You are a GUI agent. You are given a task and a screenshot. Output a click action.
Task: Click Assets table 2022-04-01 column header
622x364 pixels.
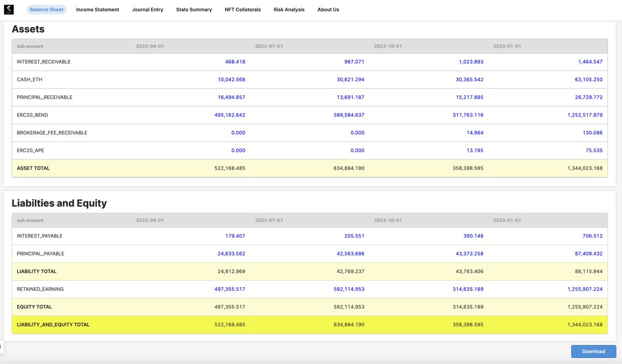tap(150, 46)
